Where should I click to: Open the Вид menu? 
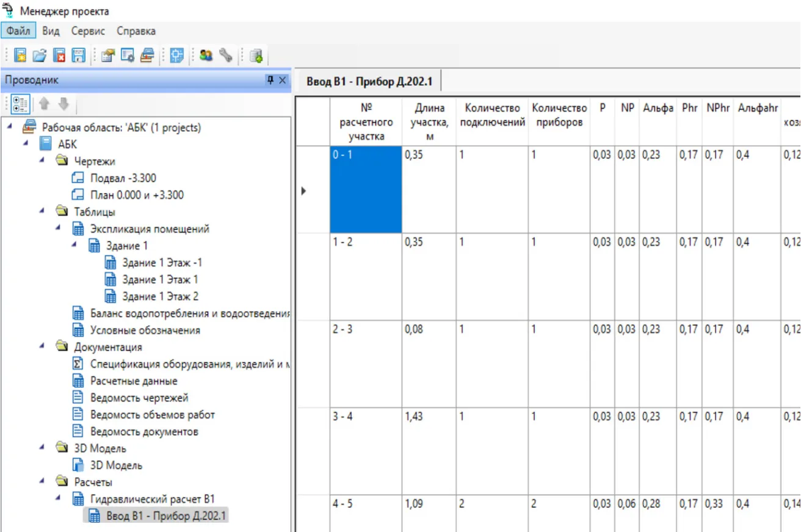(x=51, y=31)
